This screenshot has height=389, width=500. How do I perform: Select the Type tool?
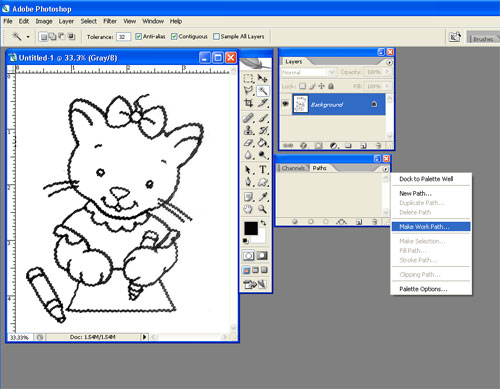pyautogui.click(x=263, y=170)
